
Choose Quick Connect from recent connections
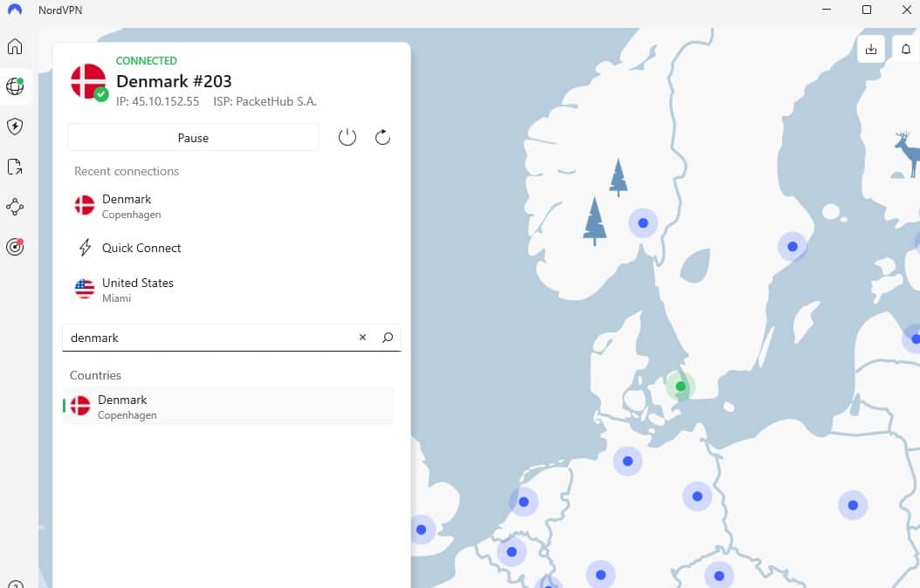click(x=232, y=248)
